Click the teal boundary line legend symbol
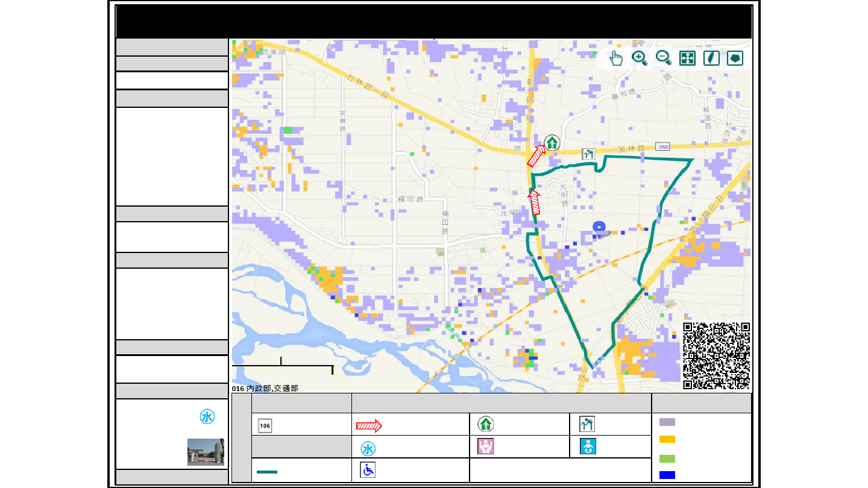Screen dimensions: 868x488 (267, 471)
